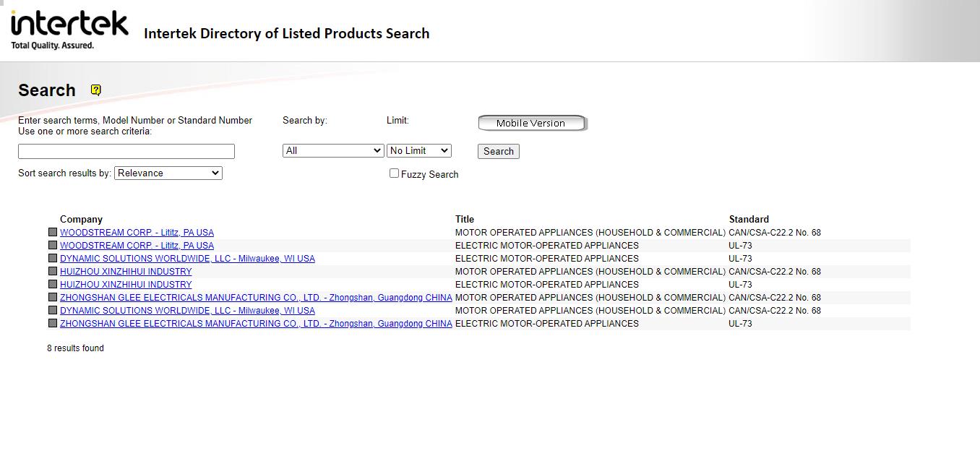
Task: Open first ZHONGSHAN GLEE ELECTRICALS link
Action: (256, 298)
